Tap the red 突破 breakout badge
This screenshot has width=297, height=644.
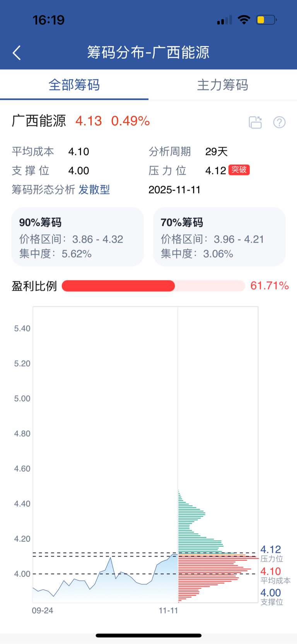click(239, 170)
